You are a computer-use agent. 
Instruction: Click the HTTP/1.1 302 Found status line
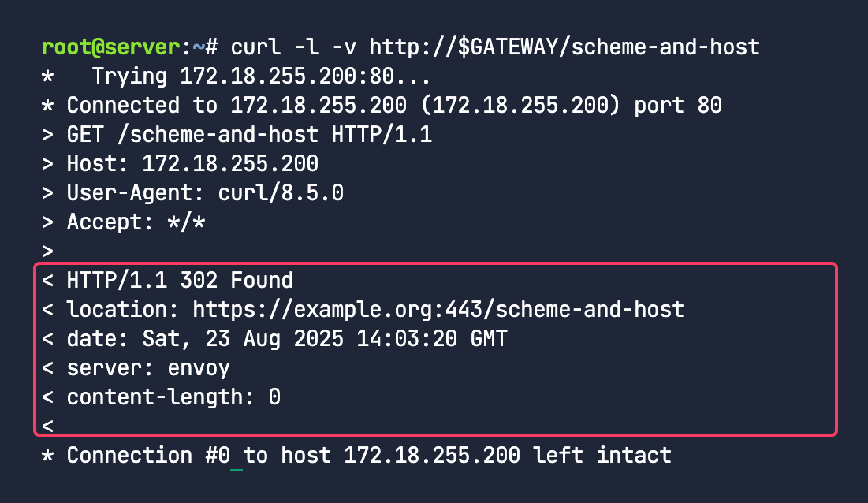(x=180, y=281)
